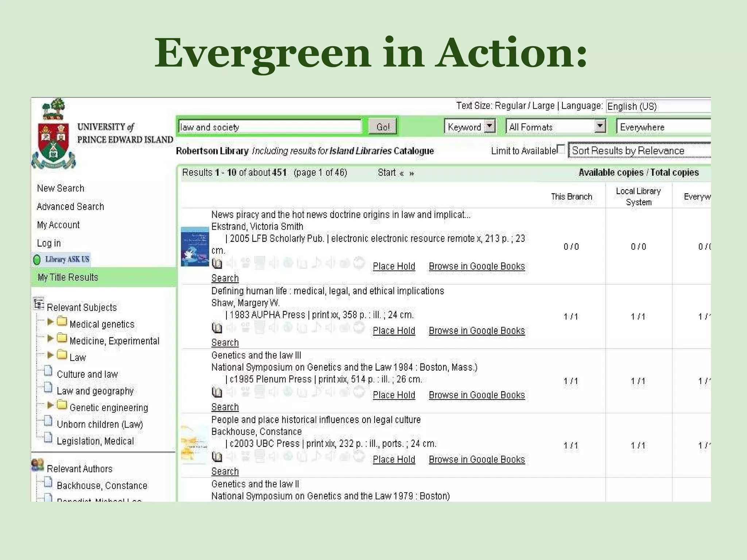Open the Keyword search type dropdown
747x560 pixels.
click(x=470, y=127)
